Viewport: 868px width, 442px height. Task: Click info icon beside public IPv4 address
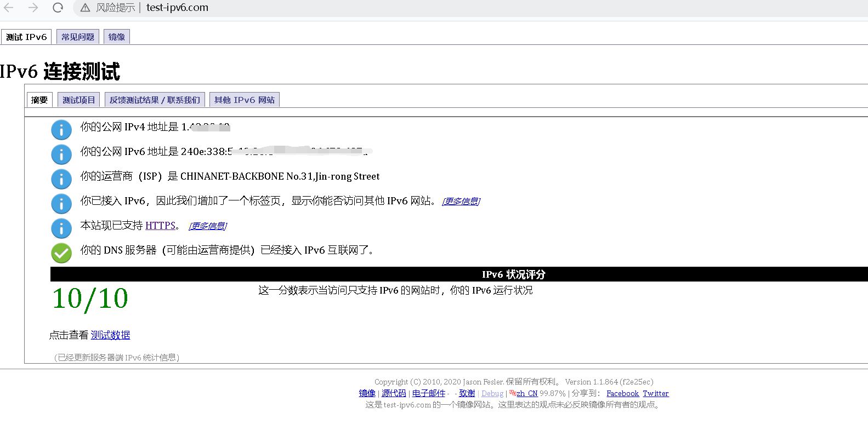61,130
